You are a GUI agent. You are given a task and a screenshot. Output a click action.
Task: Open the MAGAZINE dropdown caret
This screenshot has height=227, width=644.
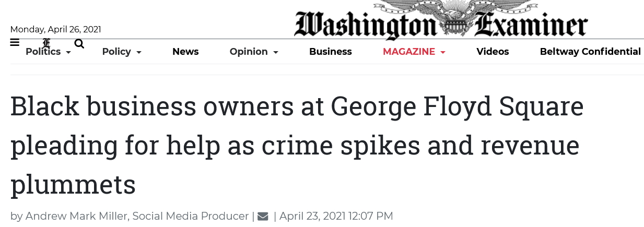tap(443, 52)
